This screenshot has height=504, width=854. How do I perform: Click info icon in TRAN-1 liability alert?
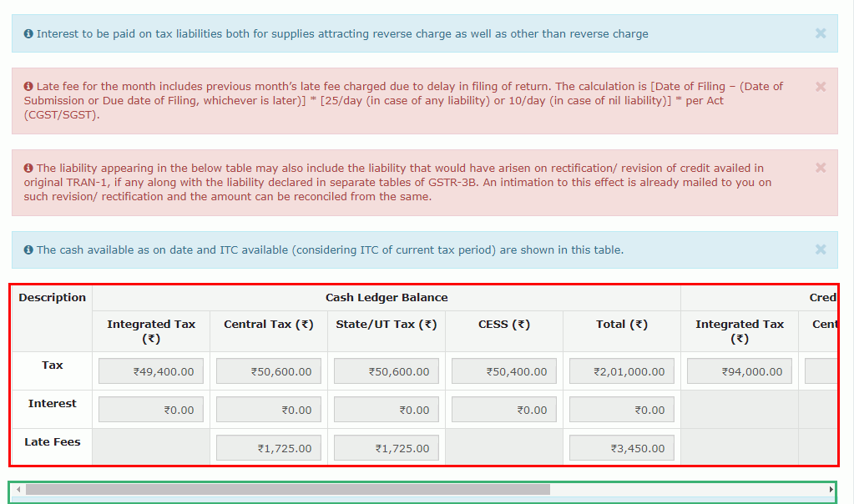tap(28, 169)
